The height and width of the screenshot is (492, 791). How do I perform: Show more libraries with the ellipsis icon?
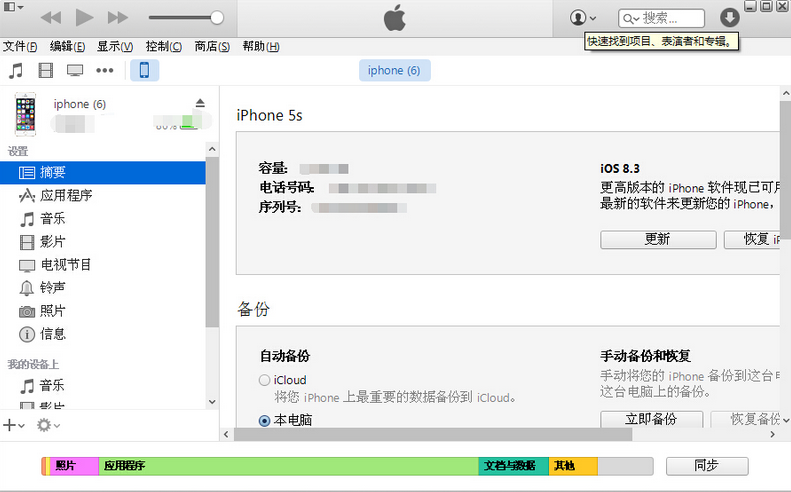click(x=104, y=70)
